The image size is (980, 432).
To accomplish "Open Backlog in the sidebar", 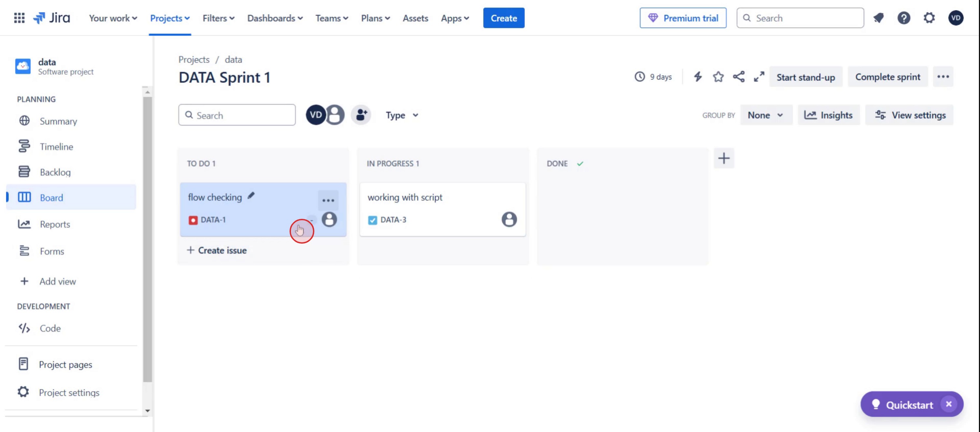I will tap(55, 172).
